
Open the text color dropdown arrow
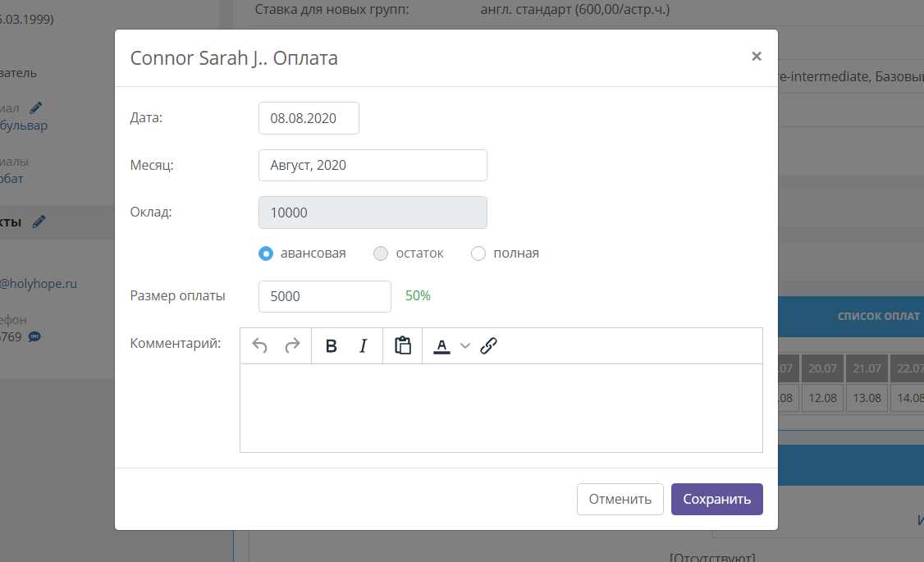coord(465,345)
